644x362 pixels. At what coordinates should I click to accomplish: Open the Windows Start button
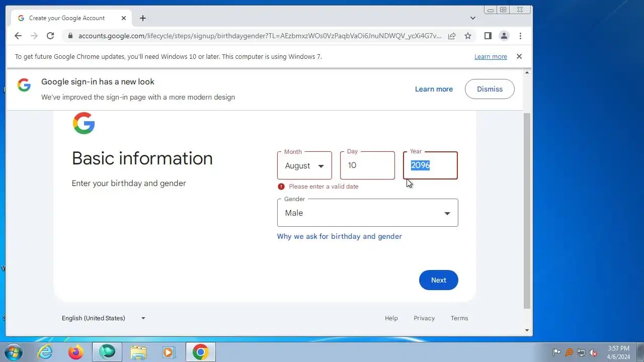pyautogui.click(x=13, y=352)
